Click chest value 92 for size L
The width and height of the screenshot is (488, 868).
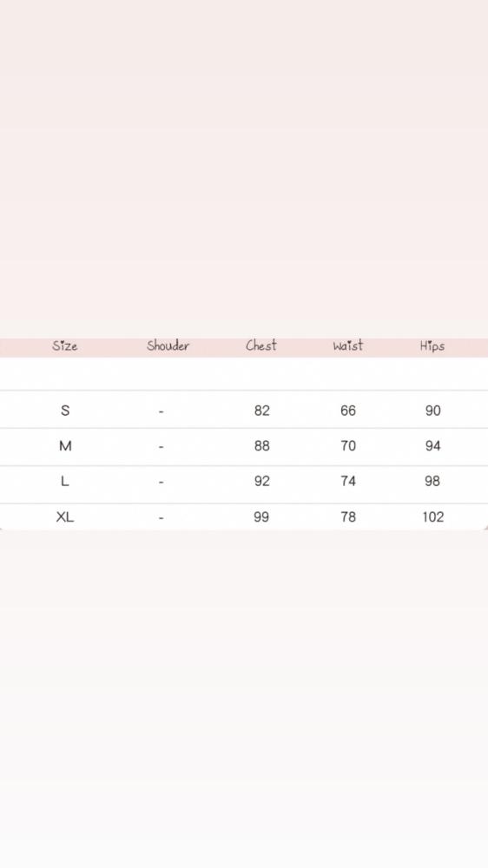261,481
